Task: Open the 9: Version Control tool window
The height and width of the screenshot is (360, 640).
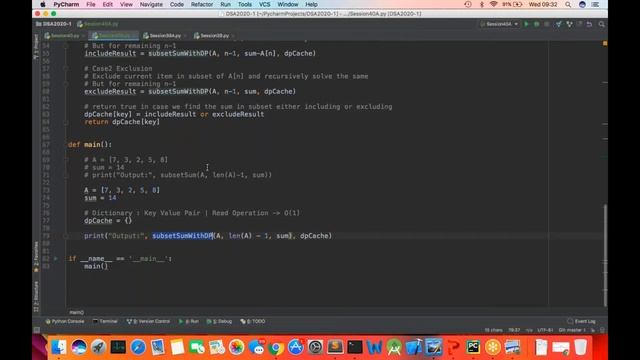Action: (x=148, y=321)
